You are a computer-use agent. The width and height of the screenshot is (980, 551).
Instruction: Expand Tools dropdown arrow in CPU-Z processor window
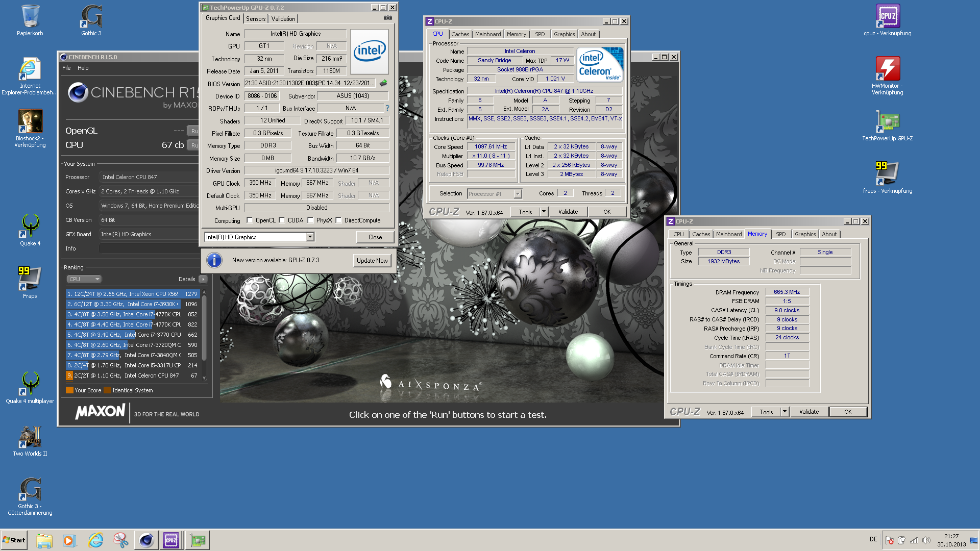pyautogui.click(x=544, y=212)
